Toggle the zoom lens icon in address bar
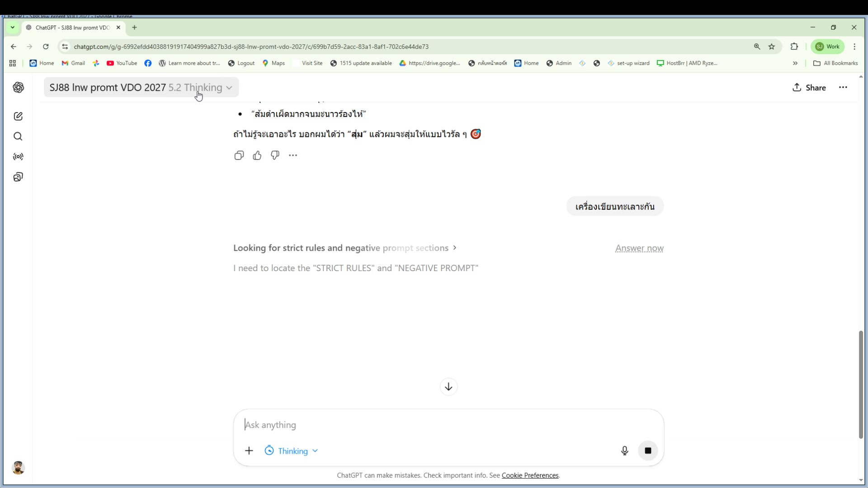This screenshot has width=868, height=488. [x=757, y=47]
